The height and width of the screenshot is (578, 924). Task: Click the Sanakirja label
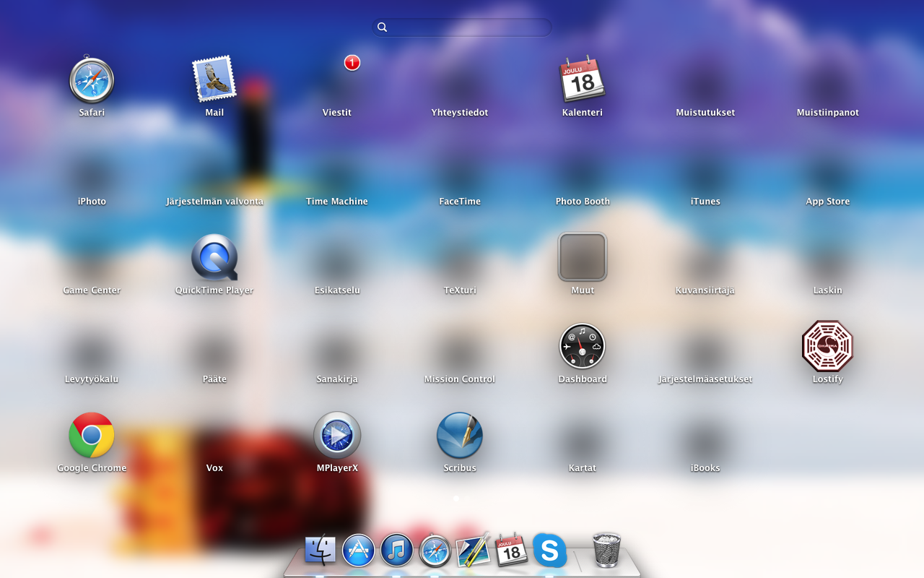click(x=337, y=379)
